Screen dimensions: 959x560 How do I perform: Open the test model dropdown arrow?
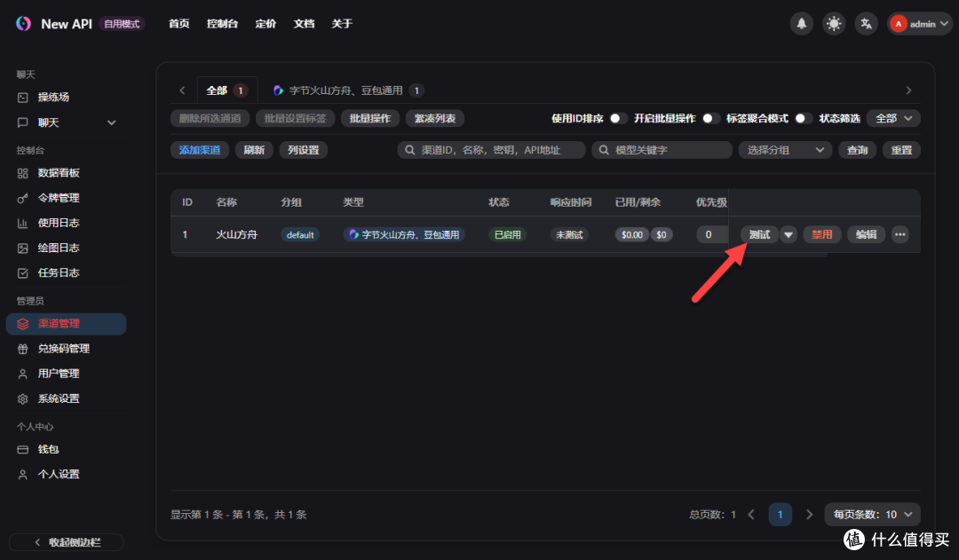789,235
